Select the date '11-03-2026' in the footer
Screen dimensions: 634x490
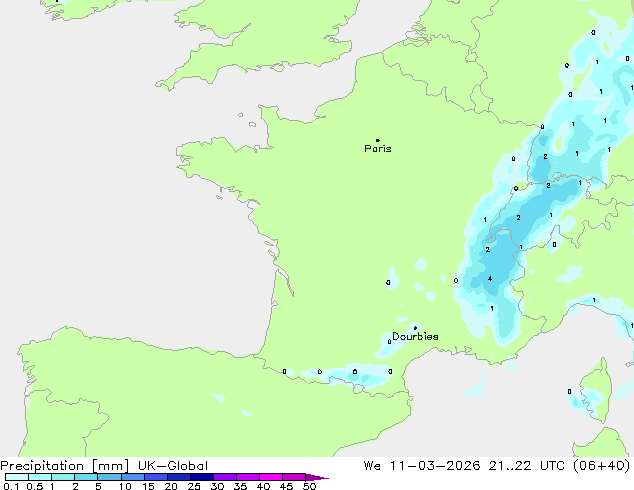tap(435, 466)
